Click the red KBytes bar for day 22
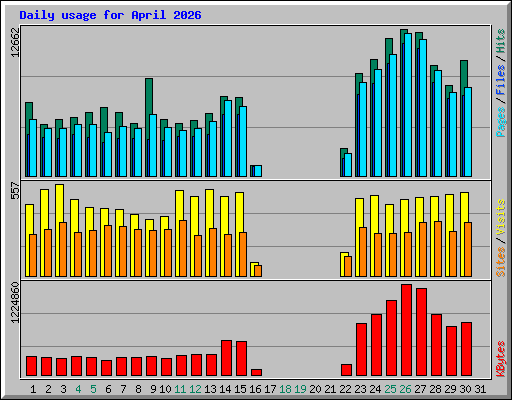512x400 pixels. [x=346, y=370]
